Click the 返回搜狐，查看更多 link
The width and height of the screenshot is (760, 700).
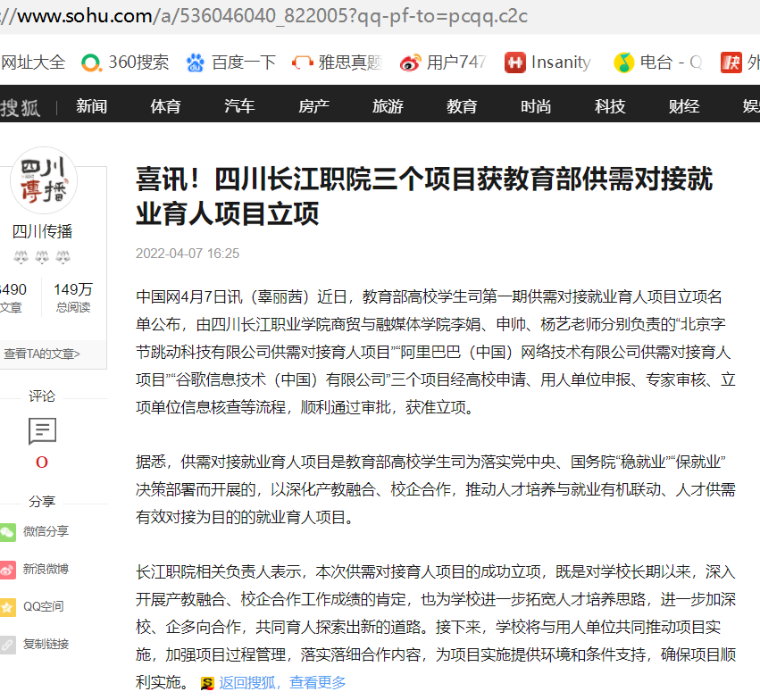click(282, 683)
